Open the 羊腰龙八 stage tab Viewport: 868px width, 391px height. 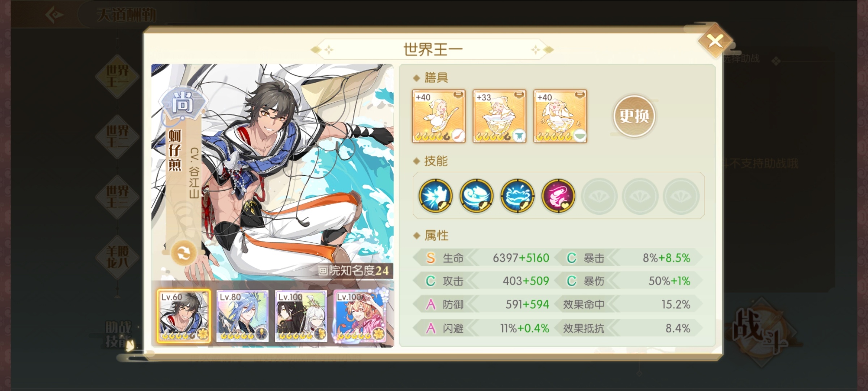[x=117, y=257]
